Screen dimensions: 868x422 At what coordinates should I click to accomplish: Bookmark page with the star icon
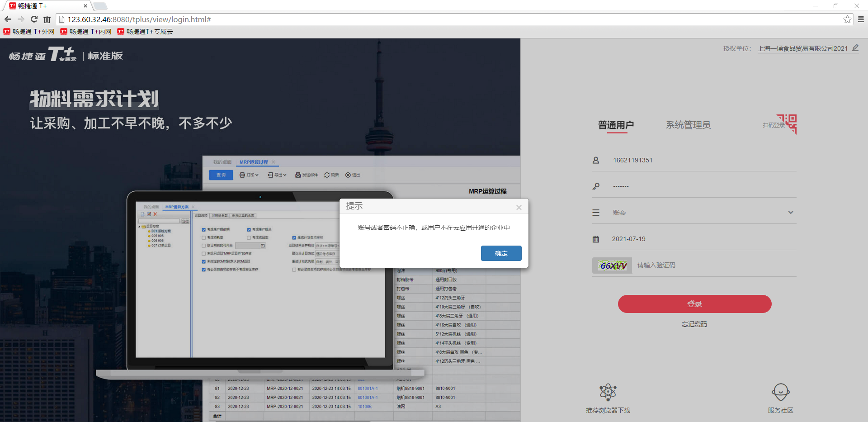(847, 19)
